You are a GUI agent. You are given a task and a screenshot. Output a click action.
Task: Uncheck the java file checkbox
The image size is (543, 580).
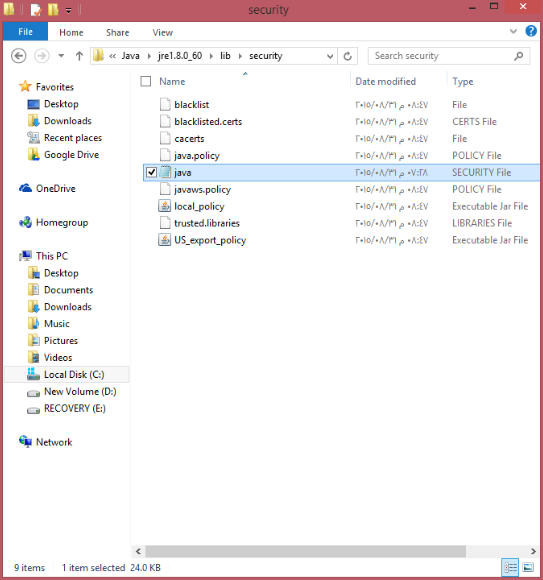[x=151, y=172]
